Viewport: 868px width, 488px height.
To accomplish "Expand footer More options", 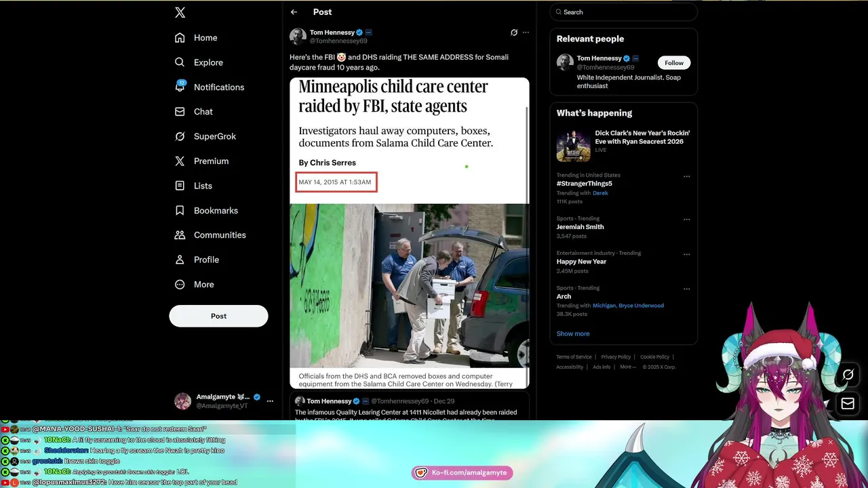I will coord(628,367).
